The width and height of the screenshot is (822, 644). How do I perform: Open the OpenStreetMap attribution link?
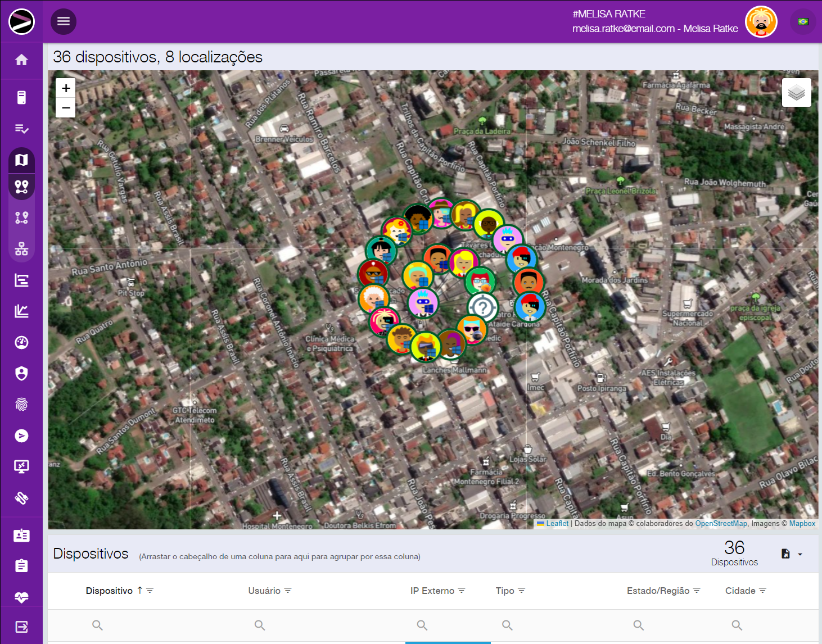721,524
